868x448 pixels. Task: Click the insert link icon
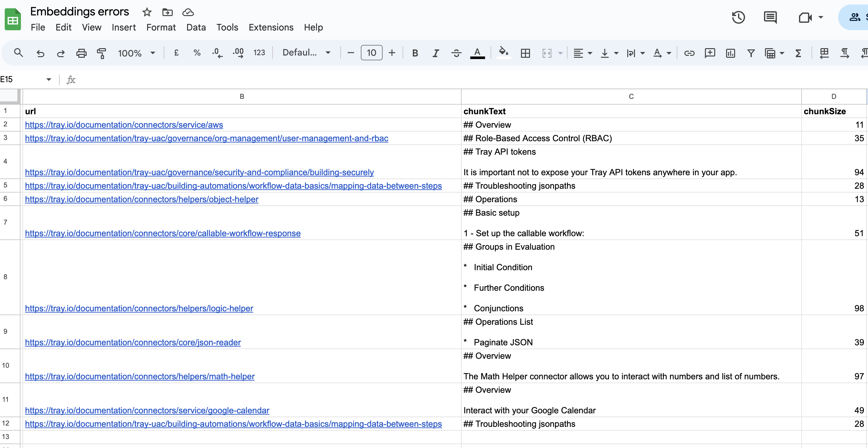pyautogui.click(x=689, y=53)
